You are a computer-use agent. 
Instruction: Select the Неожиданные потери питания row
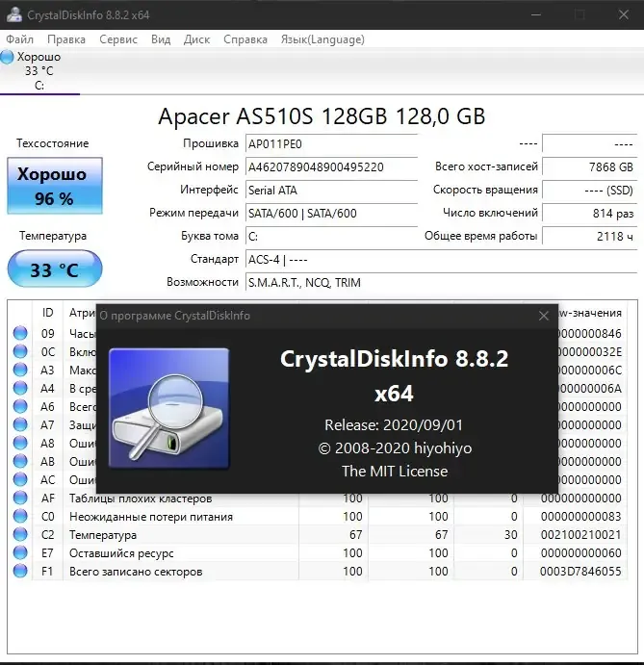click(318, 516)
